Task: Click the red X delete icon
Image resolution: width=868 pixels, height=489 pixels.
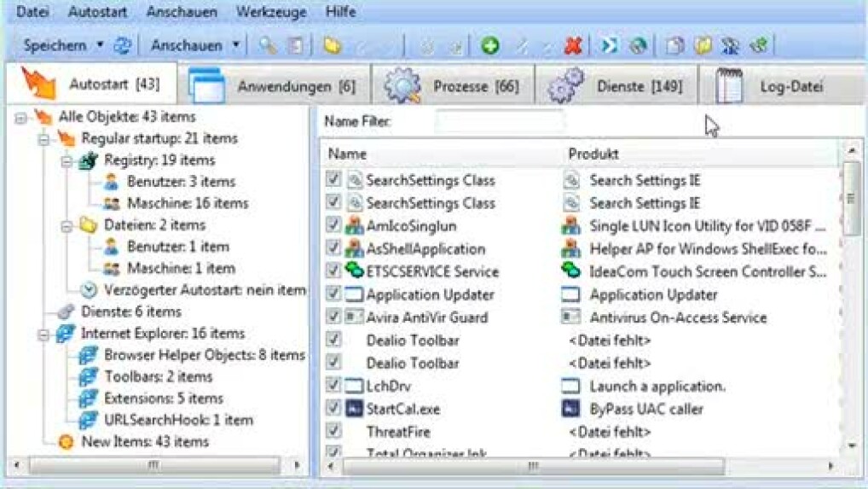Action: (573, 46)
